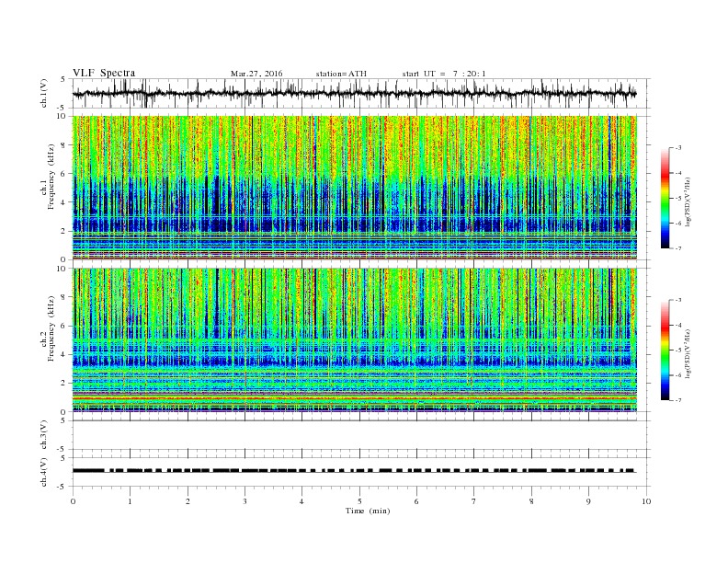The image size is (728, 563).
Task: Click the ch.1 frequency tick "2"
Action: pos(64,231)
